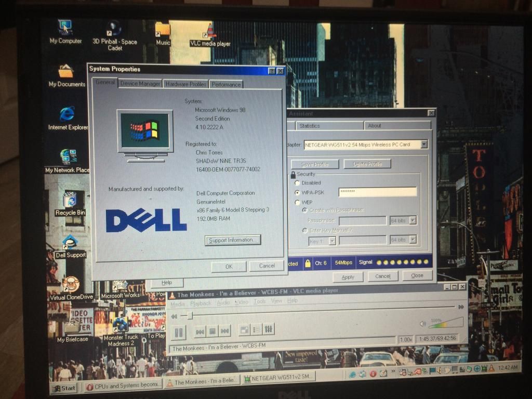This screenshot has width=532, height=399.
Task: Launch the Dell Support shortcut
Action: (70, 246)
